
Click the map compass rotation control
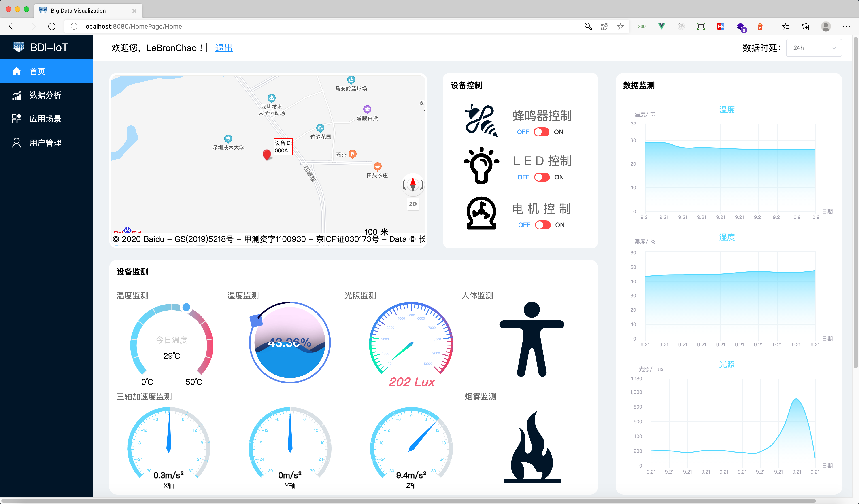click(413, 184)
